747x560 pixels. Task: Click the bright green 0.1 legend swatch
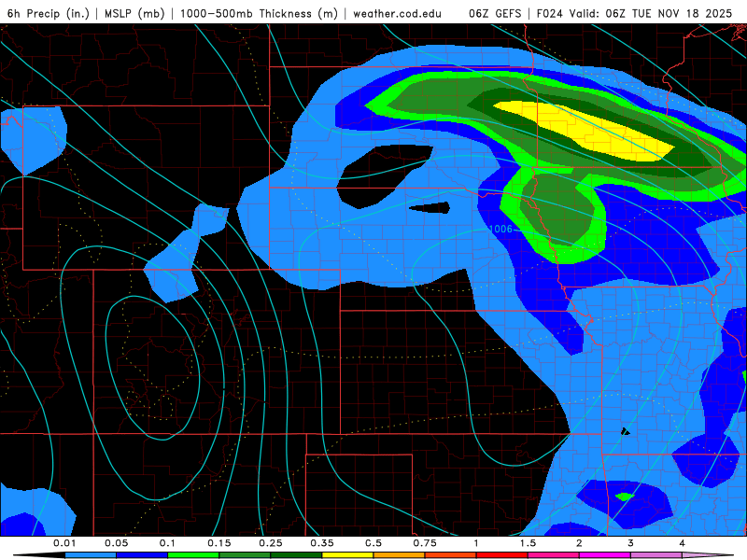point(193,555)
